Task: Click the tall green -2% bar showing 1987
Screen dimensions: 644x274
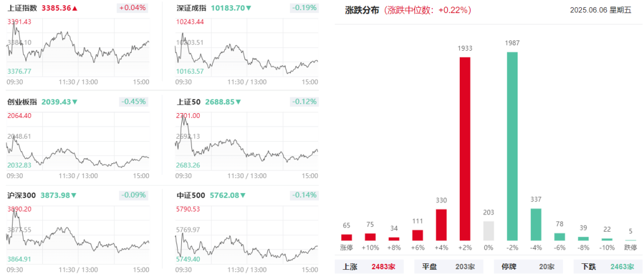Action: coord(512,146)
